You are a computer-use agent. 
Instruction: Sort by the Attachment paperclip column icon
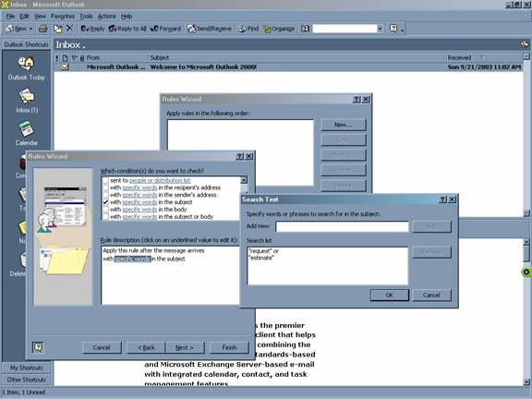point(82,58)
